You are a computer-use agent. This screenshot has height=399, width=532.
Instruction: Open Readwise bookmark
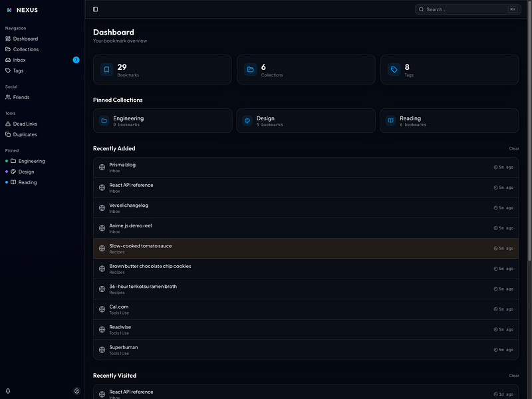pos(306,329)
